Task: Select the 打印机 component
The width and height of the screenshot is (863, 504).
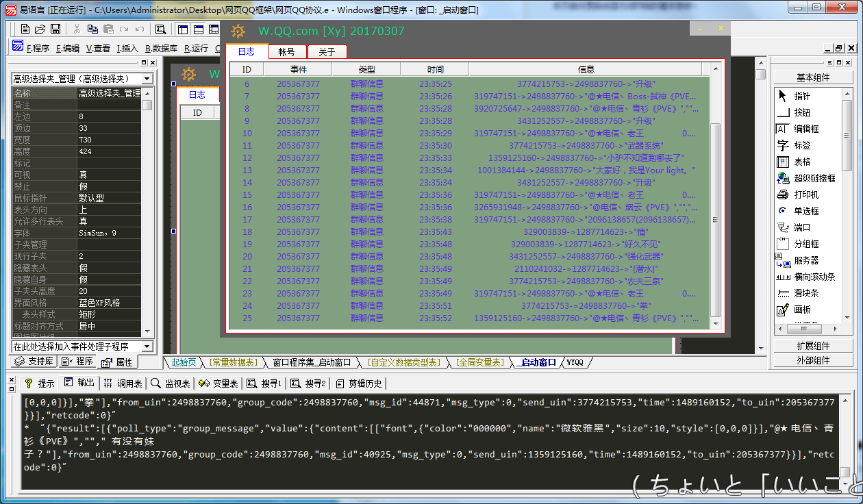Action: click(x=806, y=194)
